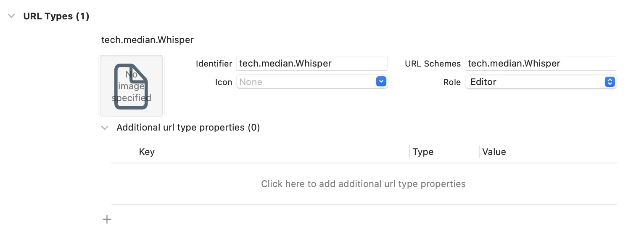644x235 pixels.
Task: Select the tech.median.Whisper URL type title
Action: click(148, 40)
